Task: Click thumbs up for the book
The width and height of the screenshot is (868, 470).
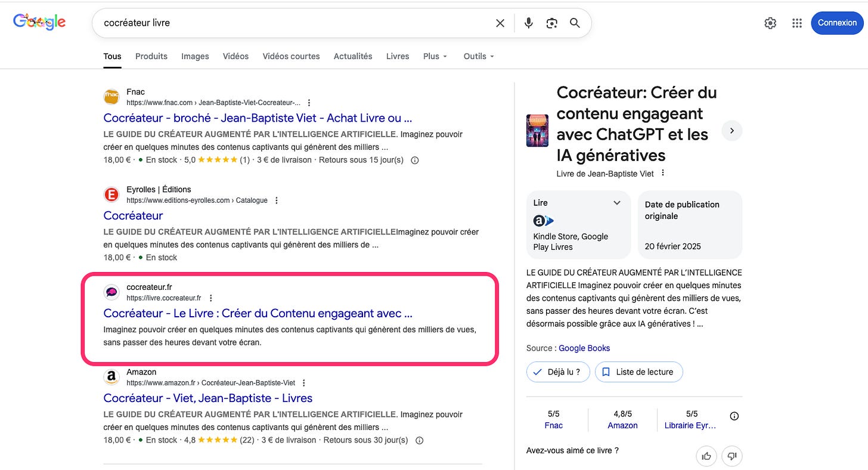Action: (x=706, y=456)
